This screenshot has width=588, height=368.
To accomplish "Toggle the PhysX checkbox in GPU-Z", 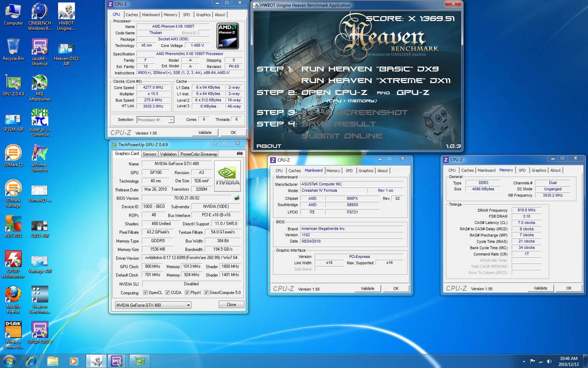I will 187,293.
